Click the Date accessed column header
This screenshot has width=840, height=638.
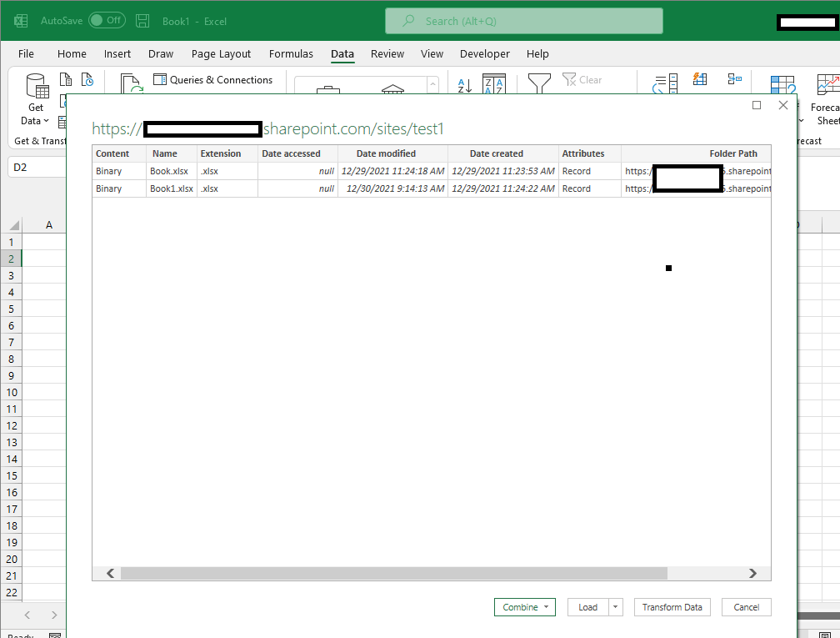pyautogui.click(x=297, y=153)
